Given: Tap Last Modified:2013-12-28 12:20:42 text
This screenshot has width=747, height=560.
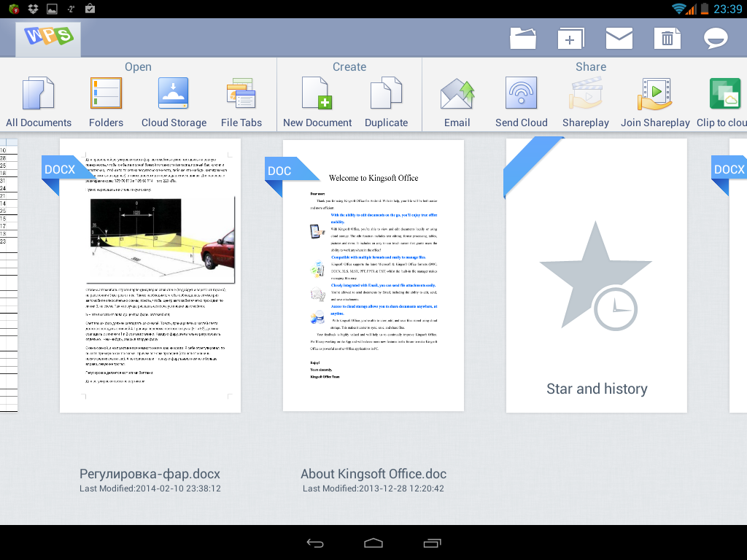Looking at the screenshot, I should (x=373, y=489).
